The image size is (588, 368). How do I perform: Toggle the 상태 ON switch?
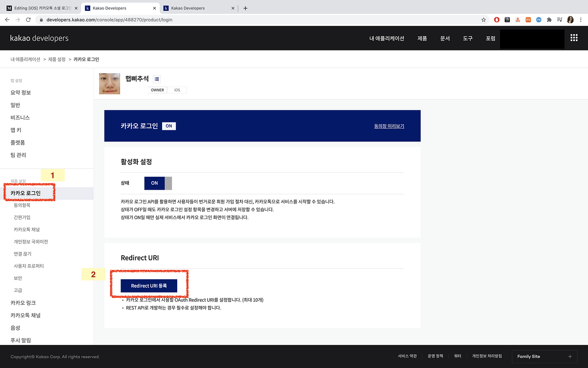(x=158, y=183)
